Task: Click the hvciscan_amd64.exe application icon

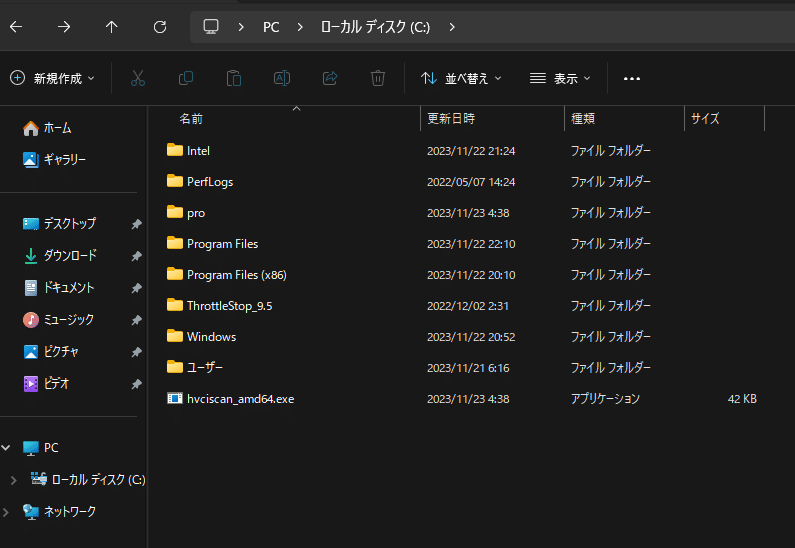Action: click(x=175, y=398)
